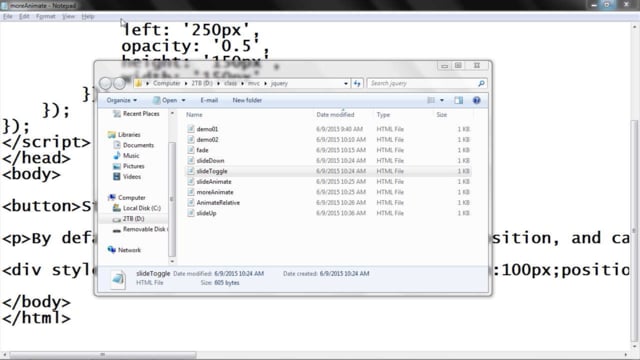Minimize the Explorer window
The width and height of the screenshot is (640, 360).
point(444,66)
